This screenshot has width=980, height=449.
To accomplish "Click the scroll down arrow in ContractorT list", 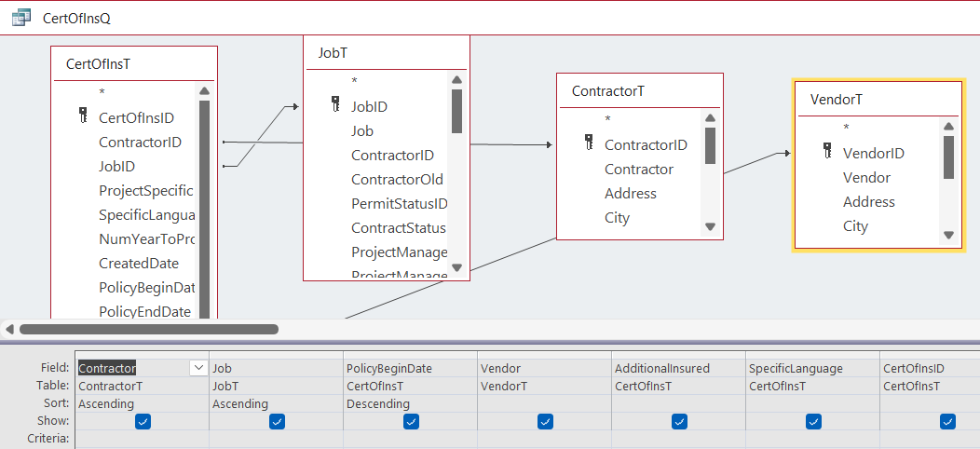I will [710, 226].
